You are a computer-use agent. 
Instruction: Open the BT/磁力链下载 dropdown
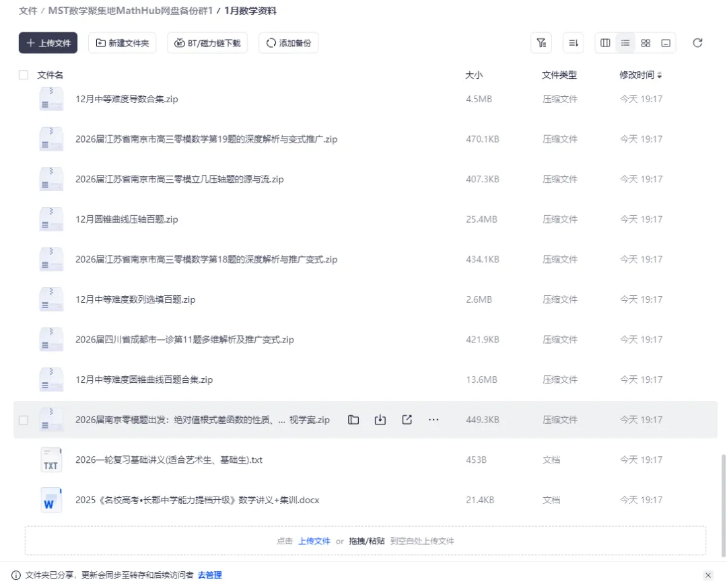click(207, 42)
